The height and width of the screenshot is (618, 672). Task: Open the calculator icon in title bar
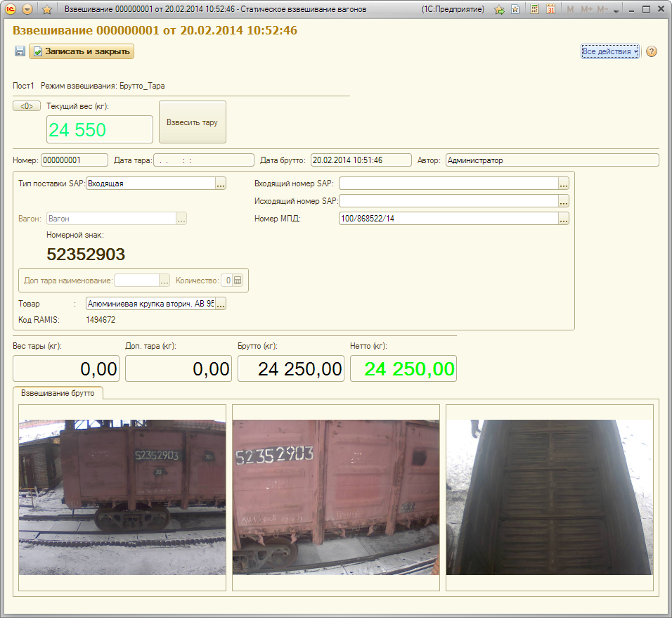click(535, 9)
